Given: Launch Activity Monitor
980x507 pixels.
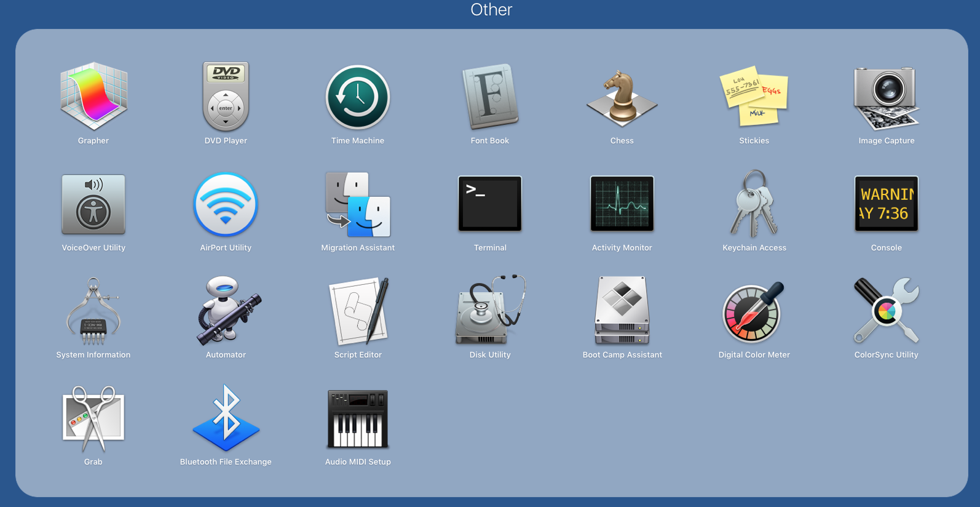Looking at the screenshot, I should 622,204.
